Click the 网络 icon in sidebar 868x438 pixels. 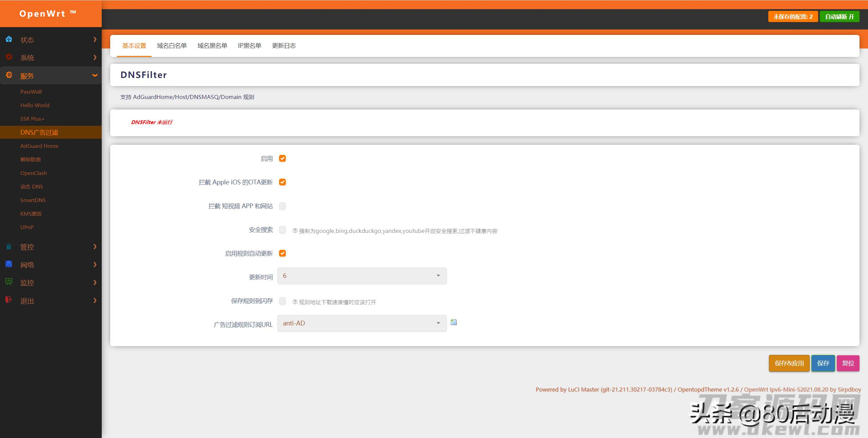[x=9, y=264]
